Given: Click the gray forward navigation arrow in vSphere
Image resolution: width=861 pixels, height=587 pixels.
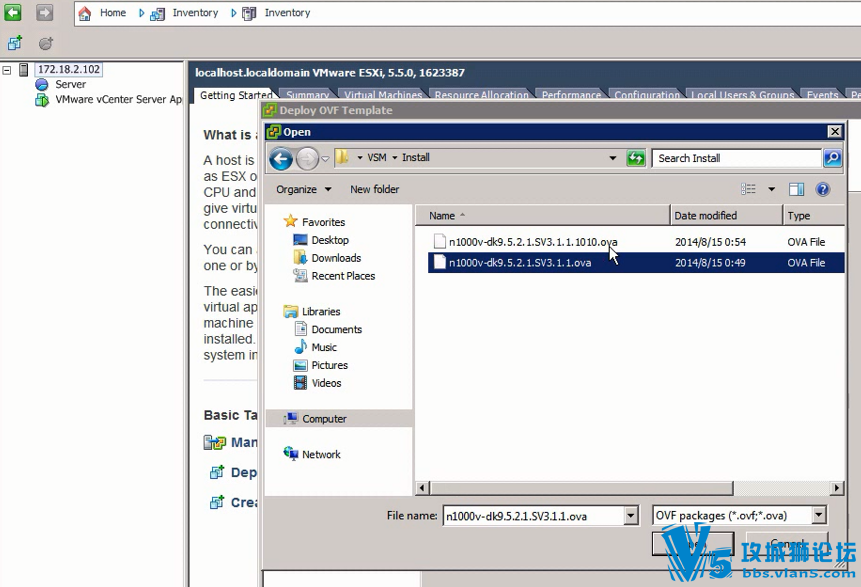Looking at the screenshot, I should [44, 12].
